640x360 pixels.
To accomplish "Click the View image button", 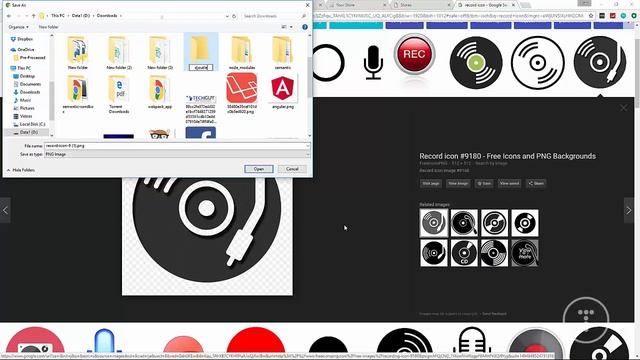I will pyautogui.click(x=458, y=184).
